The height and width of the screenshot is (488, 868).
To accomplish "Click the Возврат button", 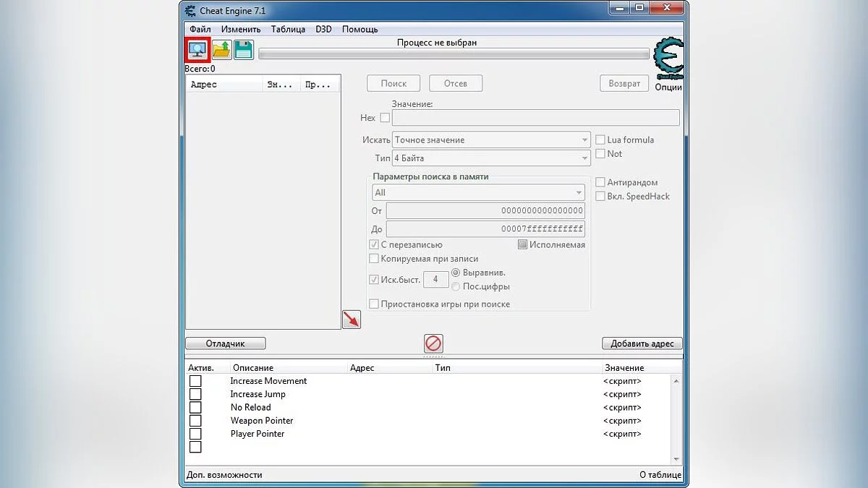I will 624,83.
